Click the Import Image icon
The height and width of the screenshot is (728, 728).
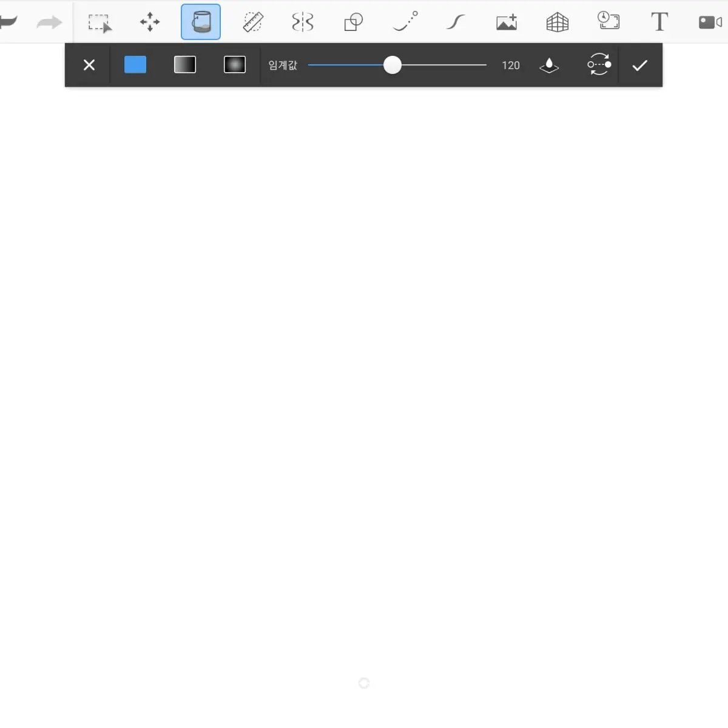tap(507, 22)
